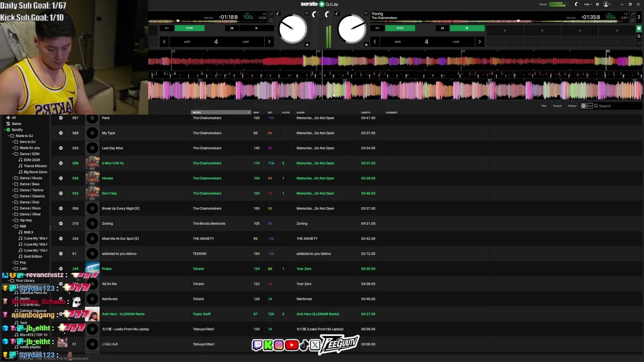Select the track Paris
644x362 pixels.
pos(106,118)
